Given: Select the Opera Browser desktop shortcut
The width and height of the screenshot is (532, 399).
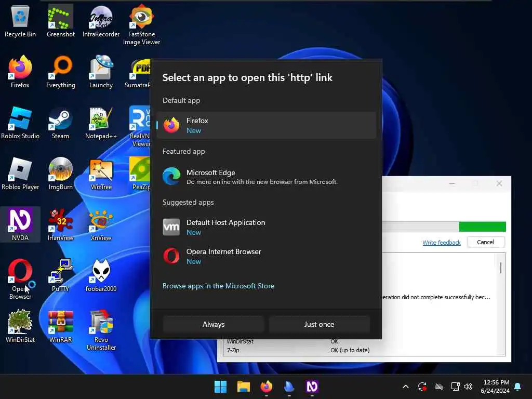Looking at the screenshot, I should [x=20, y=280].
